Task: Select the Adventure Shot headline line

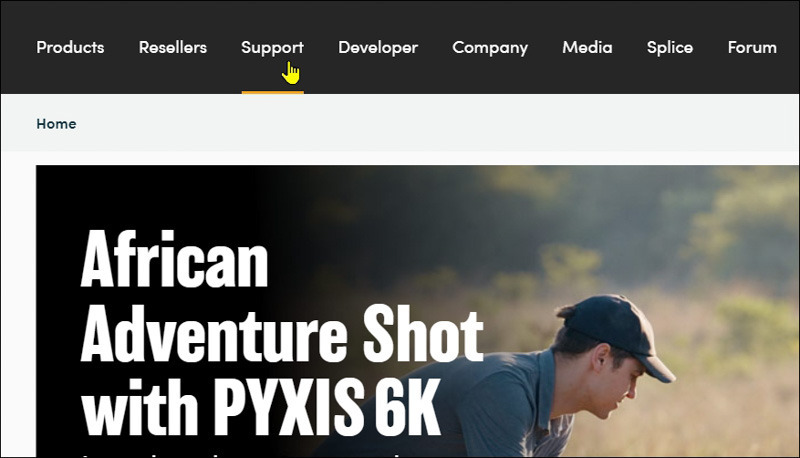Action: [x=282, y=334]
